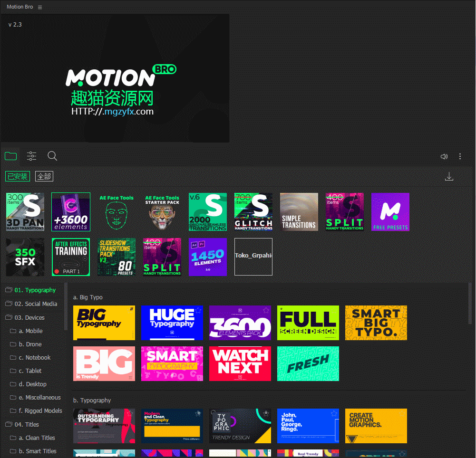Collapse the 04. Titles category
Viewport: 476px width, 458px height.
tap(22, 425)
